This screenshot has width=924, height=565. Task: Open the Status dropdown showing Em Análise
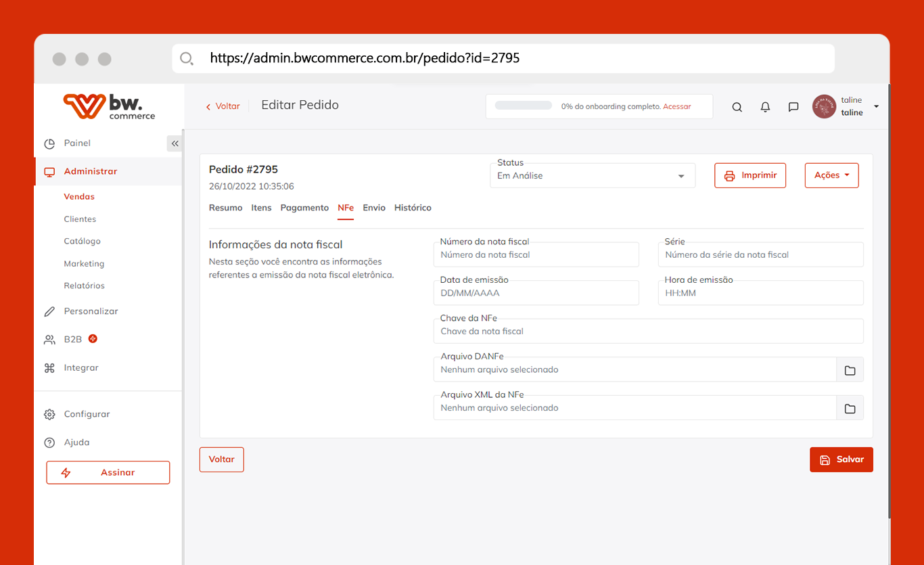592,176
